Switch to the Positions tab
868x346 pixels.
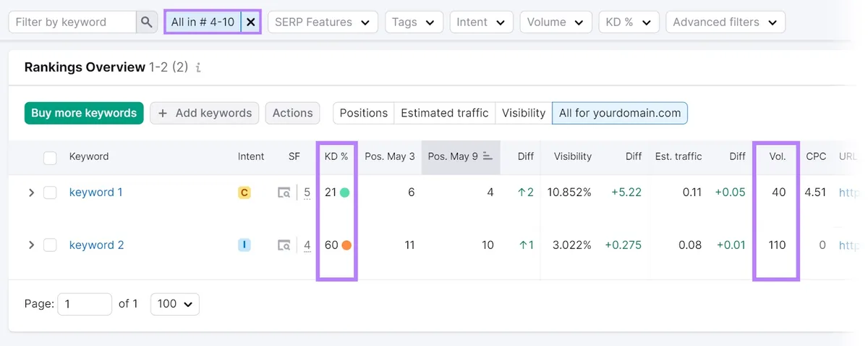click(x=363, y=113)
